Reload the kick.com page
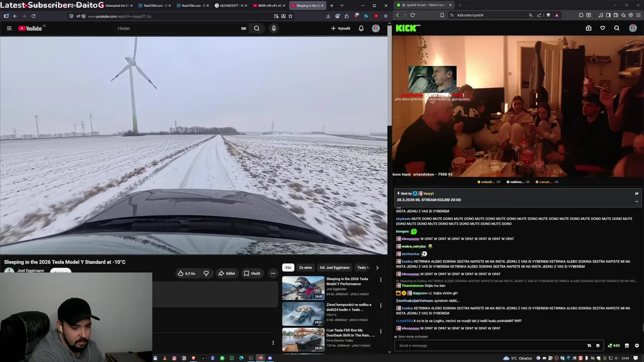Image resolution: width=644 pixels, height=362 pixels. (x=413, y=15)
